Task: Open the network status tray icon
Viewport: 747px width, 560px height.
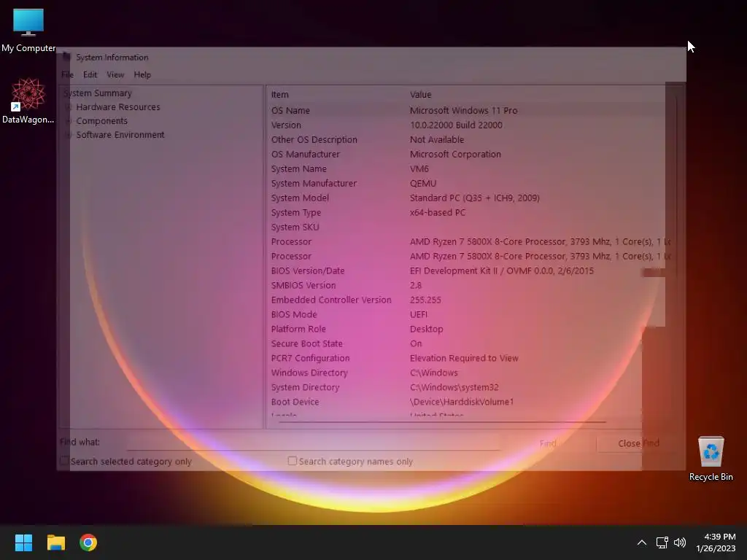Action: 662,542
